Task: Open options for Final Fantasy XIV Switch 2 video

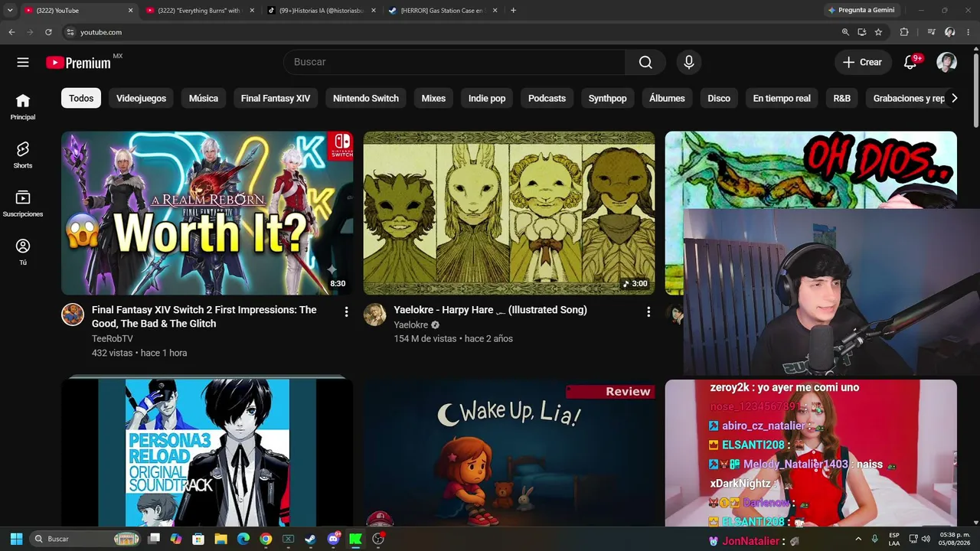Action: click(x=346, y=311)
